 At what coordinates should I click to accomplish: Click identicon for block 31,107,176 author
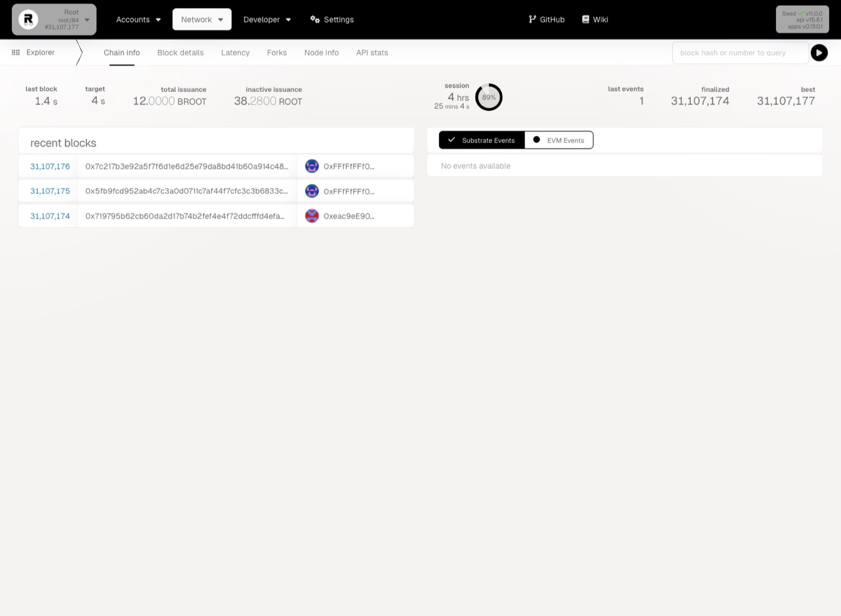(x=312, y=166)
